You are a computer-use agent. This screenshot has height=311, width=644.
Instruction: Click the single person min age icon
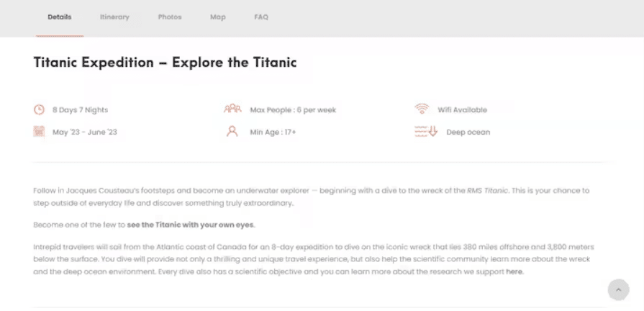click(232, 132)
